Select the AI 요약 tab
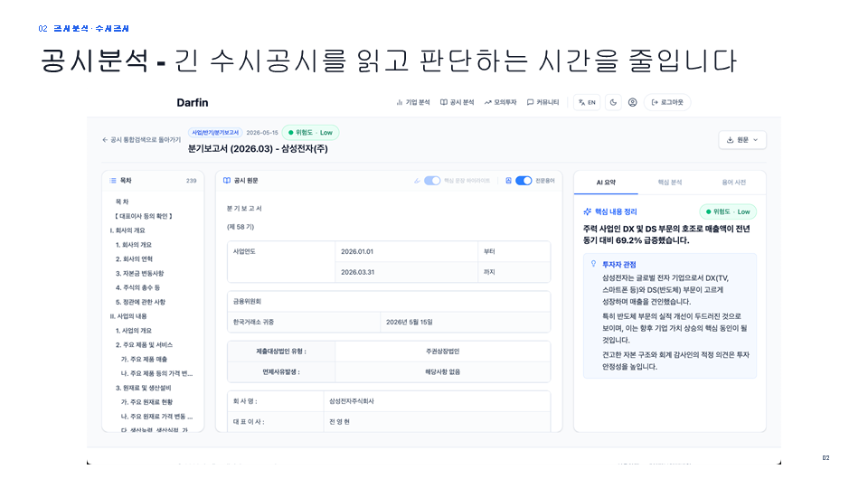Image resolution: width=868 pixels, height=488 pixels. (606, 182)
